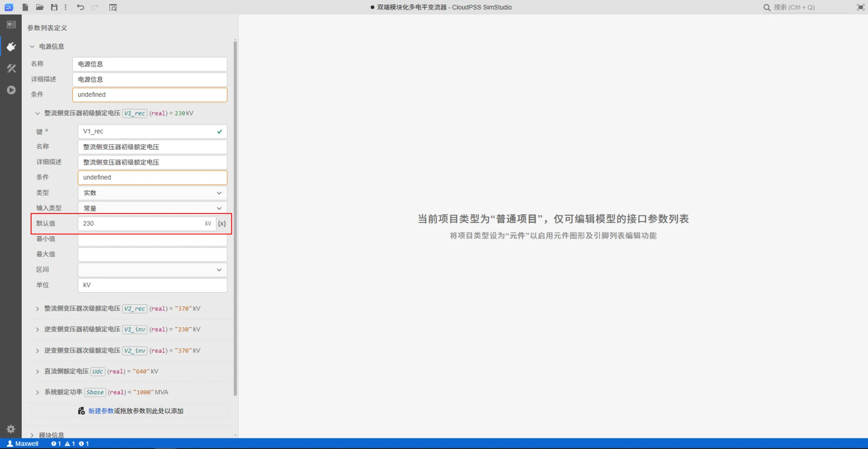Click the parameter 详细描述 field
The height and width of the screenshot is (449, 868).
(152, 162)
